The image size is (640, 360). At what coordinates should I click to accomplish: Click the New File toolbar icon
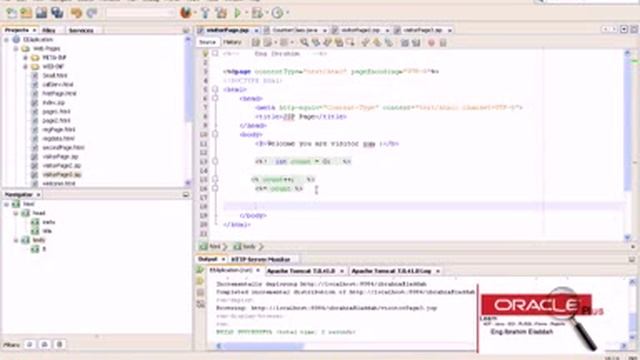tap(11, 13)
